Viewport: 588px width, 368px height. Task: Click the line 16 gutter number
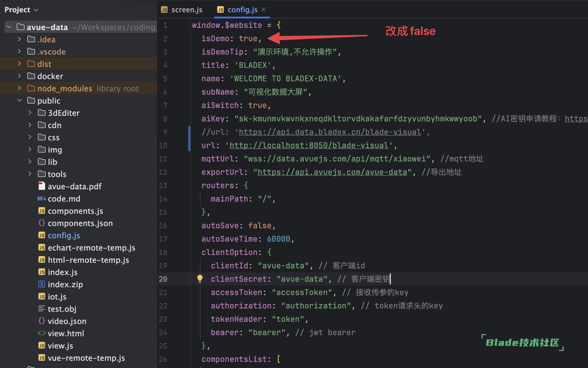click(x=163, y=225)
